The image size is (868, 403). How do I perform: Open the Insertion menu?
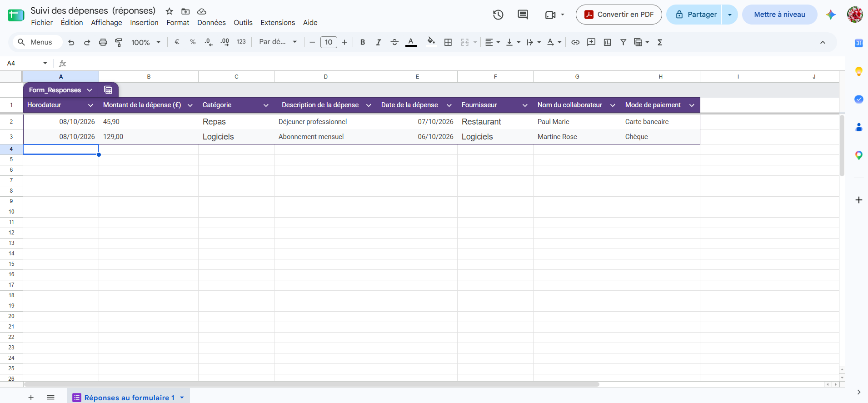tap(144, 23)
